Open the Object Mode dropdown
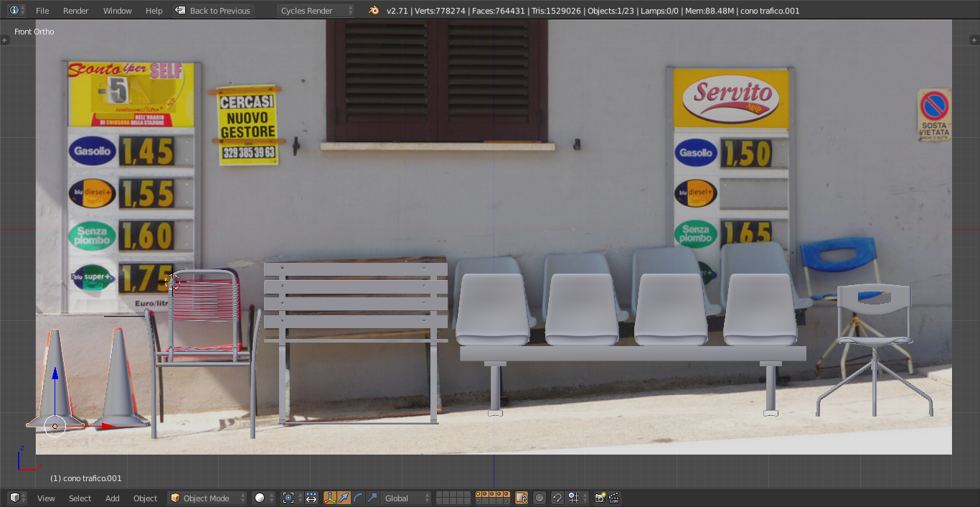The image size is (980, 507). coord(207,498)
